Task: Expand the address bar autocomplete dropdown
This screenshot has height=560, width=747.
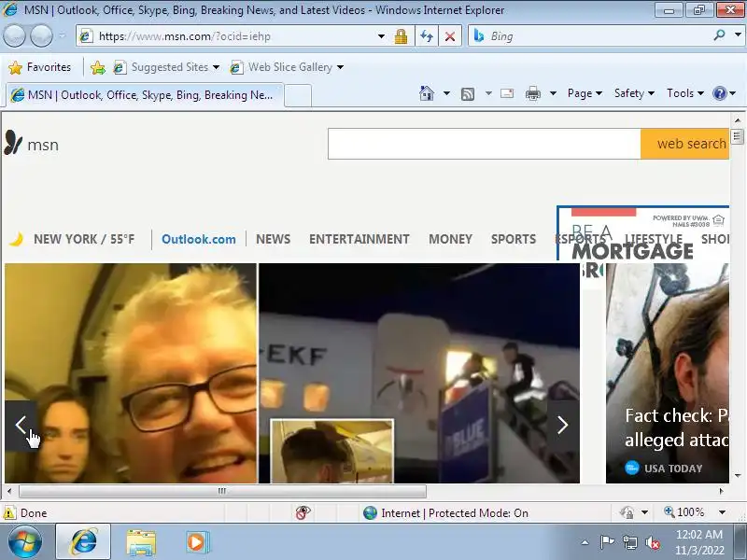Action: click(x=381, y=36)
